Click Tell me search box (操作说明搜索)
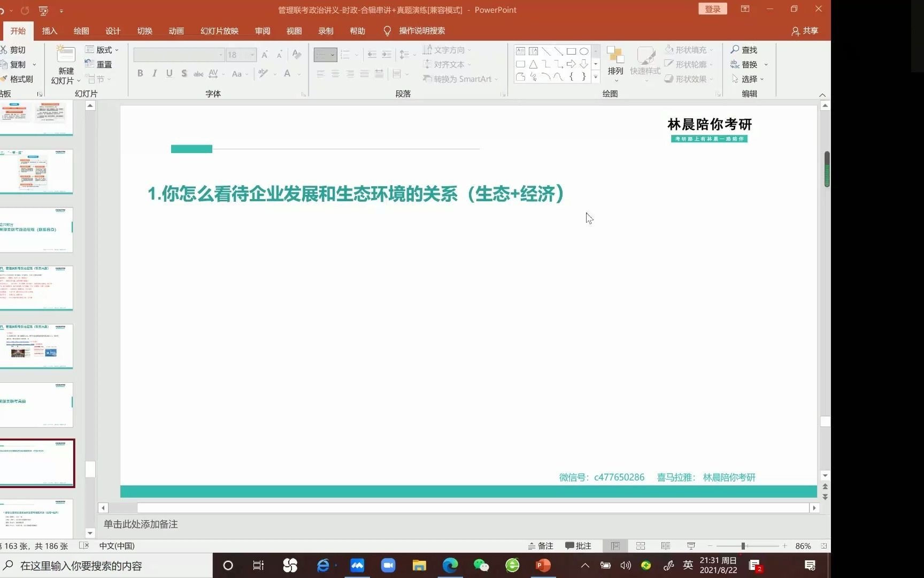This screenshot has height=578, width=924. point(414,31)
